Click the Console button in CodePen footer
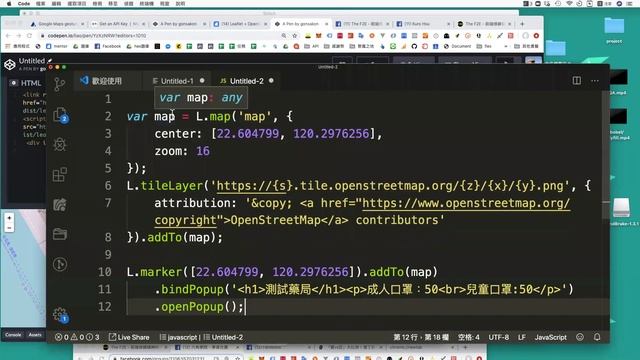Image resolution: width=640 pixels, height=360 pixels. coord(13,335)
